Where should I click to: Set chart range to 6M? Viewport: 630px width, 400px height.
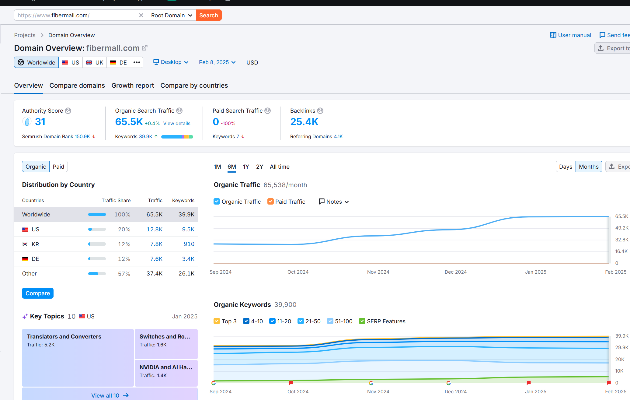coord(232,167)
